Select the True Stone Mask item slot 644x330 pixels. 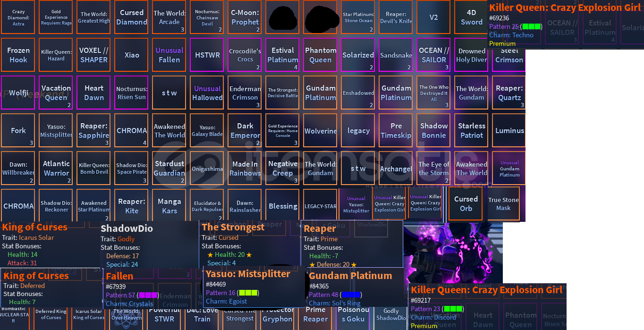[x=503, y=203]
